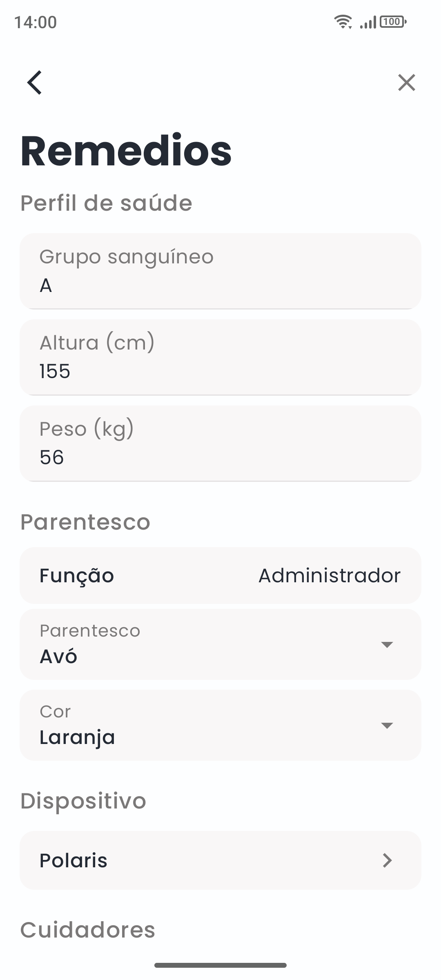Tap the battery indicator icon
This screenshot has width=441, height=980.
tap(393, 22)
